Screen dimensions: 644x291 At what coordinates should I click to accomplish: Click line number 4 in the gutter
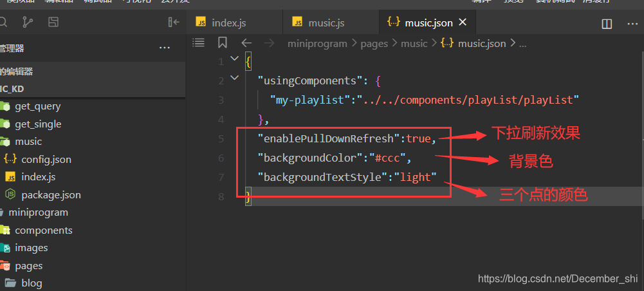pos(221,120)
